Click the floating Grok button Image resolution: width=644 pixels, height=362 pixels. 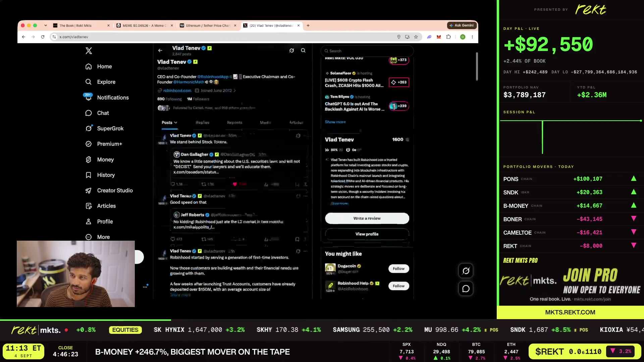[466, 271]
